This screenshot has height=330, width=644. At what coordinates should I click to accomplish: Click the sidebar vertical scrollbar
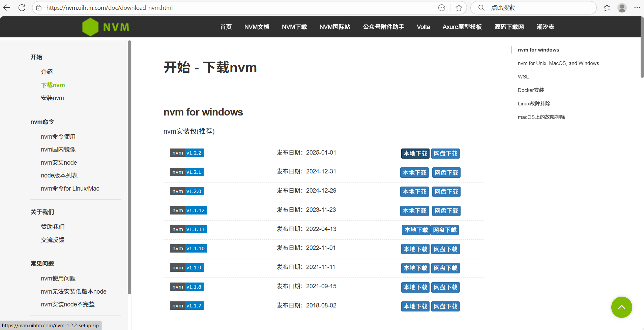click(129, 167)
